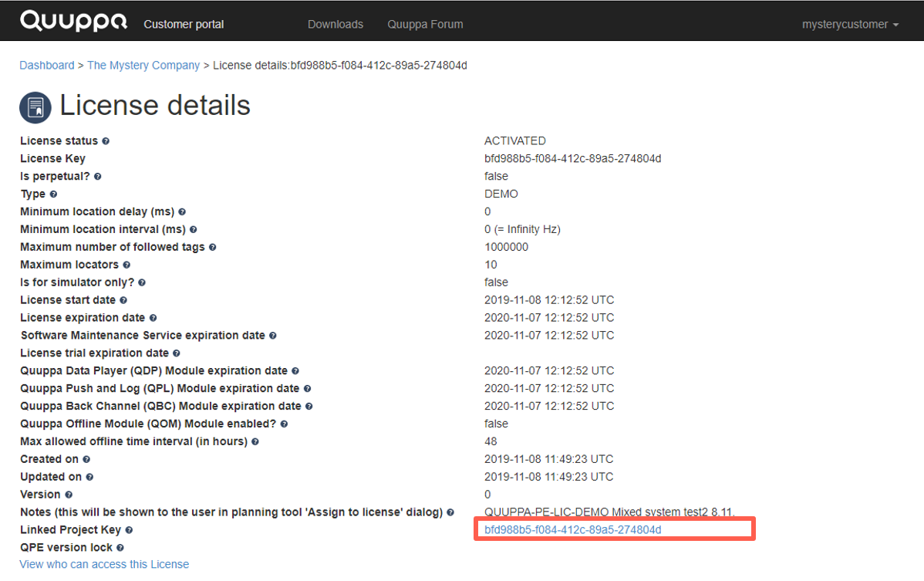
Task: Open The Mystery Company breadcrumb link
Action: pyautogui.click(x=143, y=66)
